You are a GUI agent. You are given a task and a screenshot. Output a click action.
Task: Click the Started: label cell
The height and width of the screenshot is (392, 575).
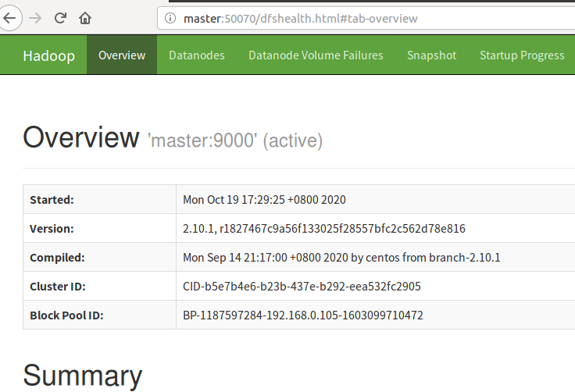pos(99,199)
